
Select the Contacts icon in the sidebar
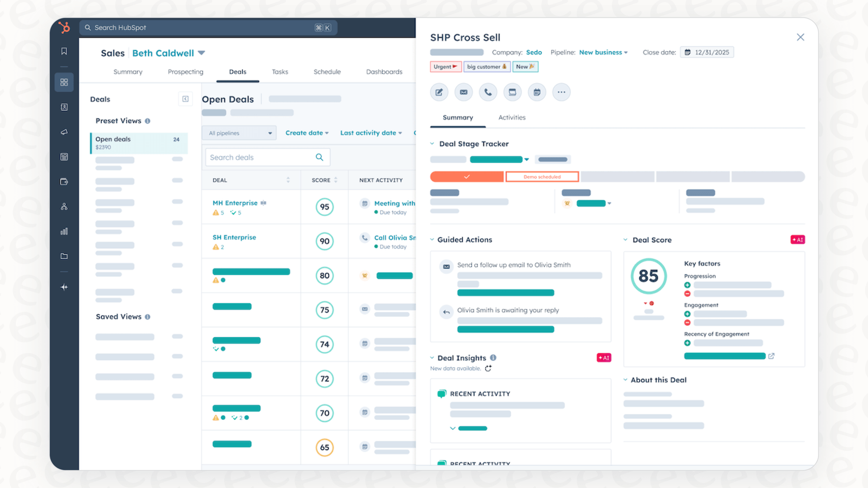(64, 107)
